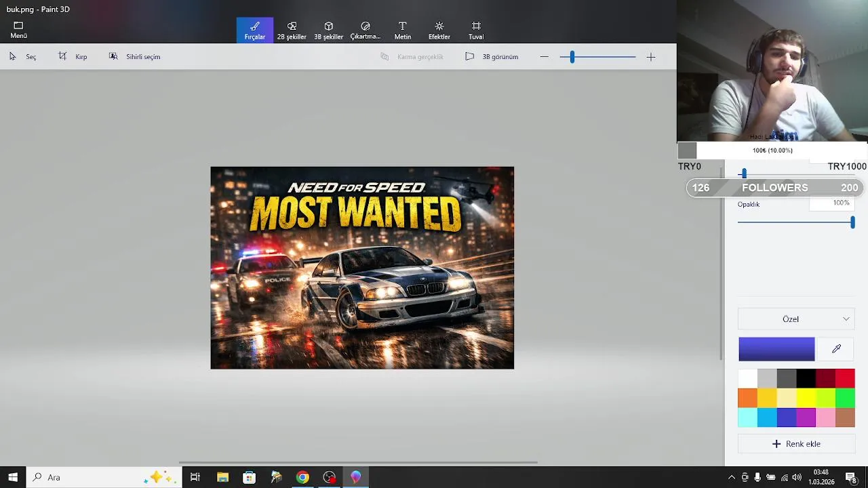Click the zoom out minus button

(544, 57)
